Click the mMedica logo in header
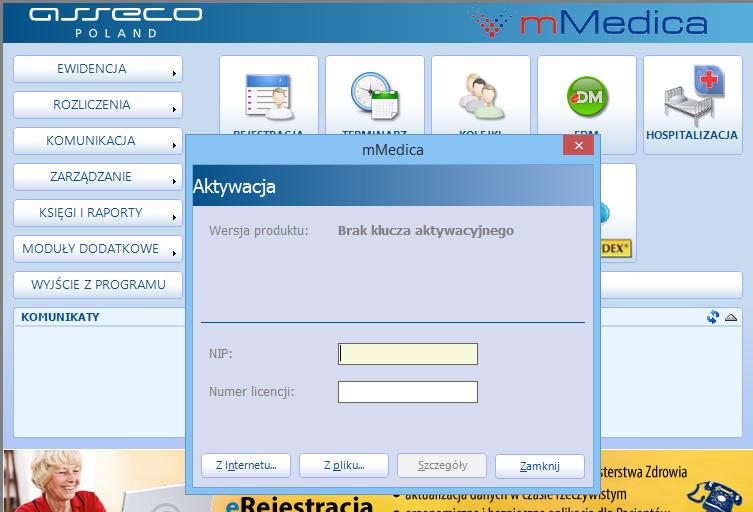Screen dimensions: 753x512 click(x=588, y=23)
